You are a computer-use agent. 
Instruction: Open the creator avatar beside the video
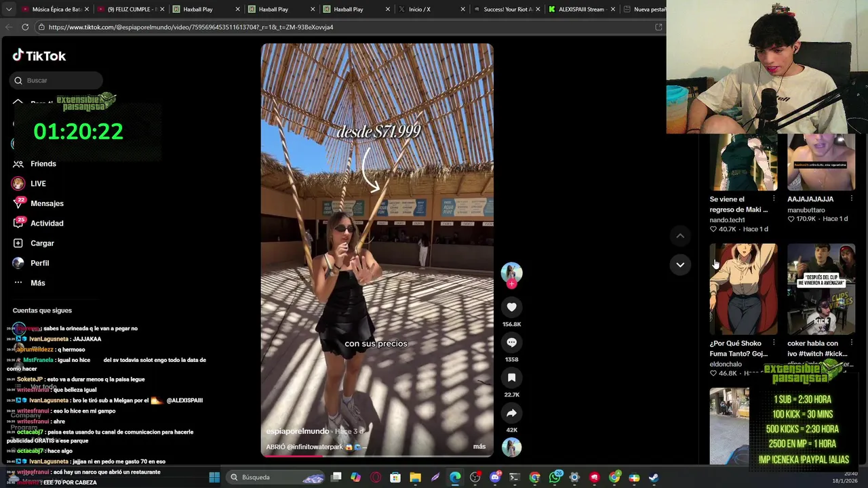(x=511, y=272)
